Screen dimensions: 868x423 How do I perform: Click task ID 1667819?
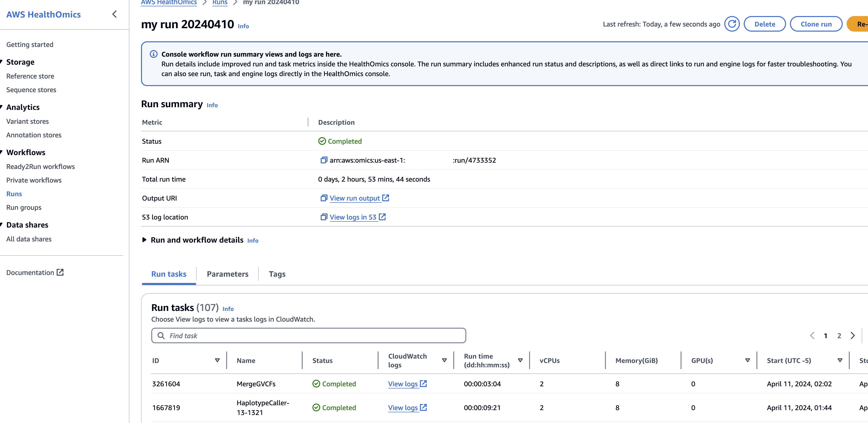(166, 407)
